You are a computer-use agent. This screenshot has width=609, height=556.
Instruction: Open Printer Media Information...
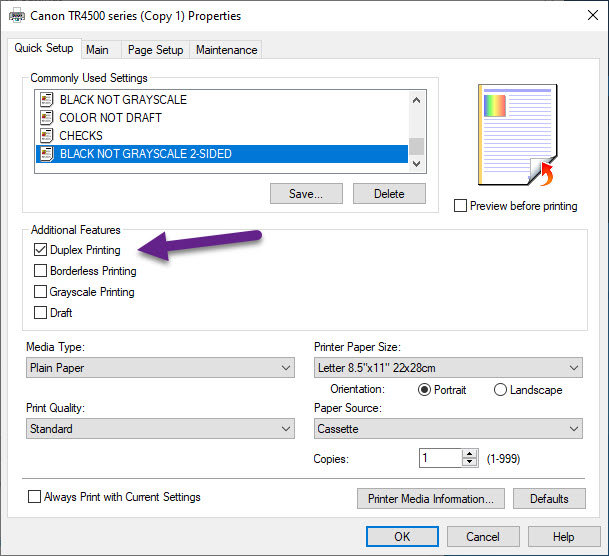431,499
